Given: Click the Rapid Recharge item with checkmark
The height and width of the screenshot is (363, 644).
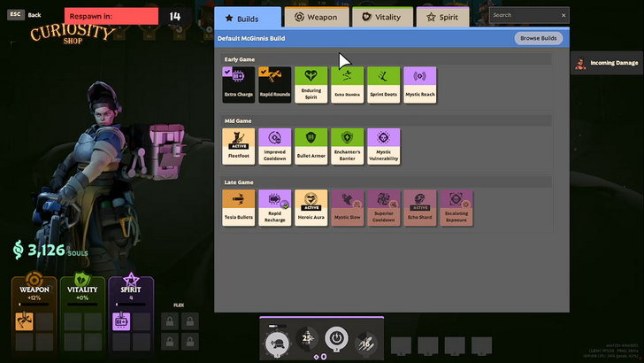Looking at the screenshot, I should (x=274, y=207).
